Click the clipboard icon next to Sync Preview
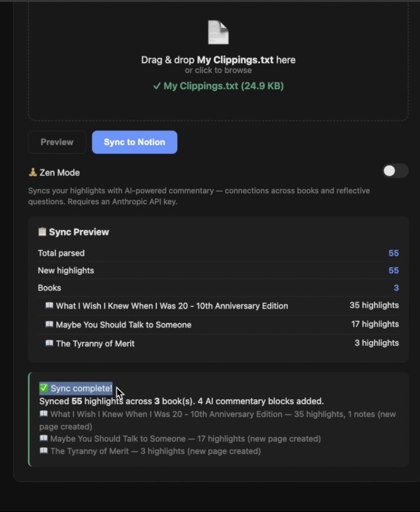The image size is (420, 512). tap(41, 231)
